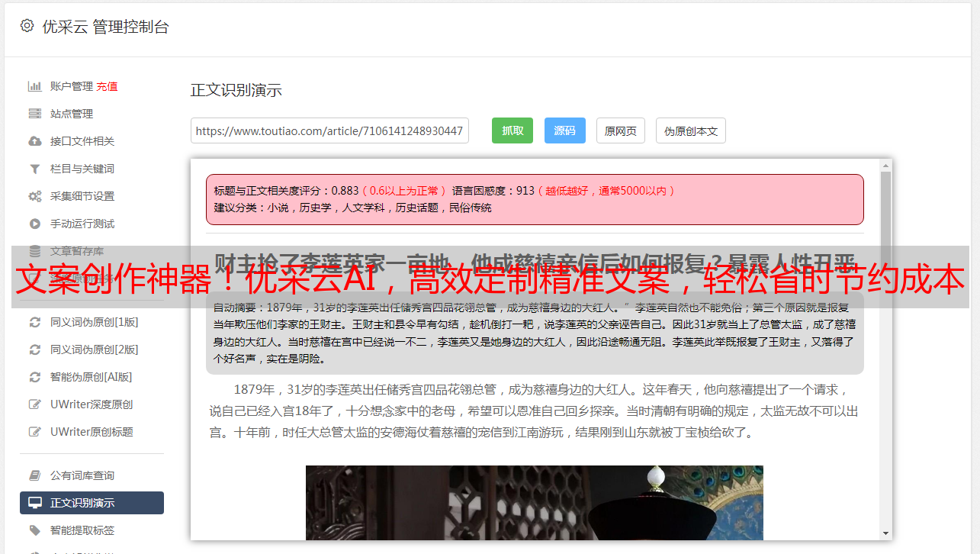Click the article paragraph starting 1879年，31岁的李莲英
This screenshot has width=980, height=554.
tap(535, 411)
